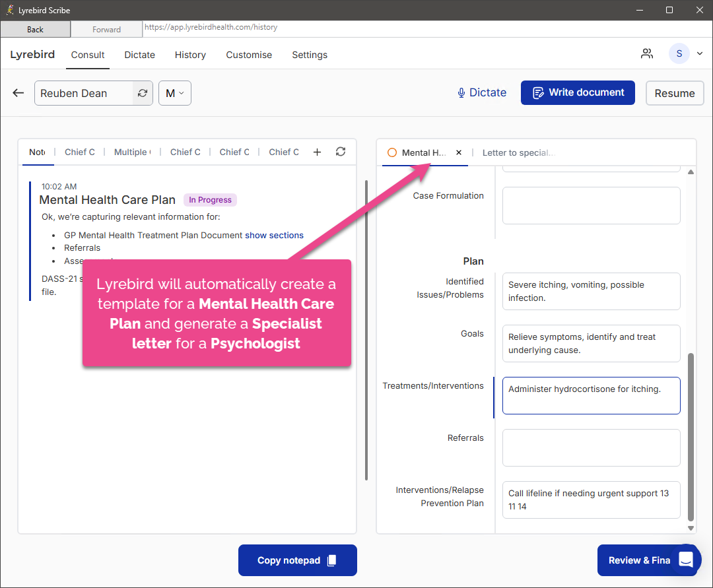
Task: Click the document panel scrollbar thumb
Action: [691, 437]
